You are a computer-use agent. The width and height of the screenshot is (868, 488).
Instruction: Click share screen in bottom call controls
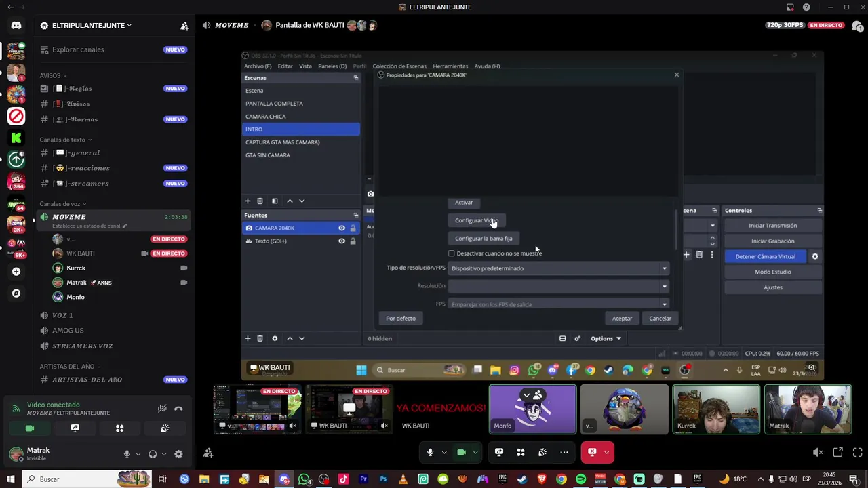point(499,452)
